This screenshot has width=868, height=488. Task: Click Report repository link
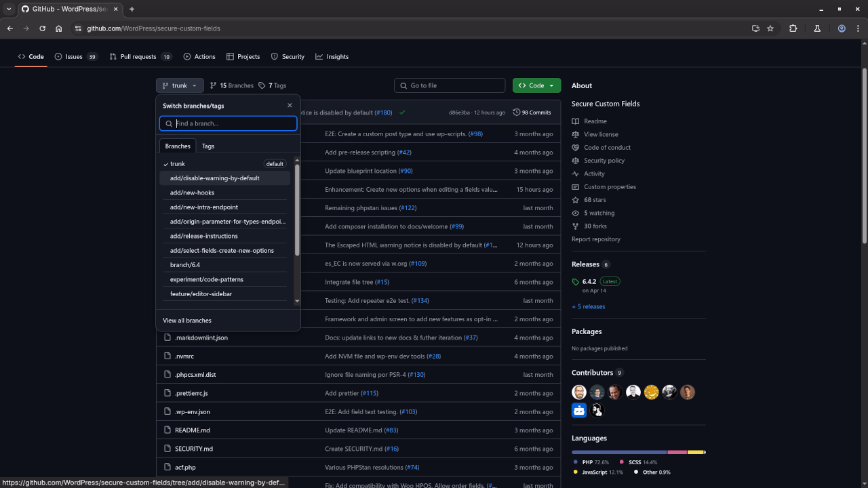pyautogui.click(x=596, y=239)
